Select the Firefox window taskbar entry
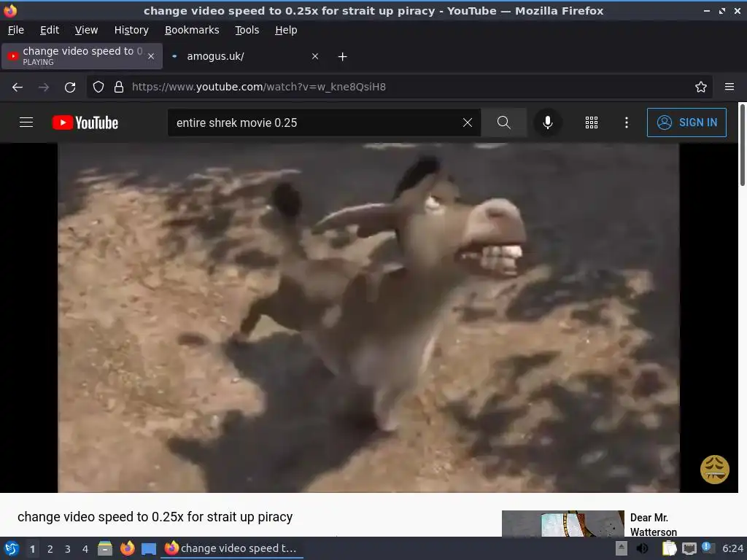Image resolution: width=747 pixels, height=560 pixels. (231, 548)
